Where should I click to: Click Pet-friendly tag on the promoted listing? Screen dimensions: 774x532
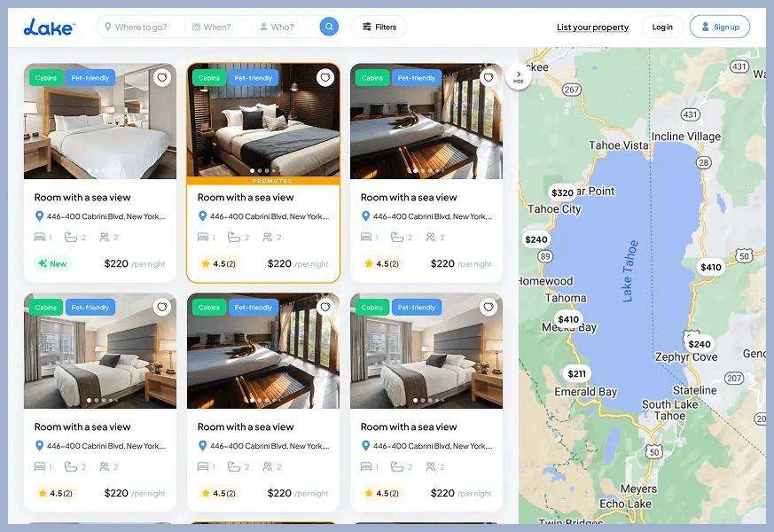pos(254,78)
